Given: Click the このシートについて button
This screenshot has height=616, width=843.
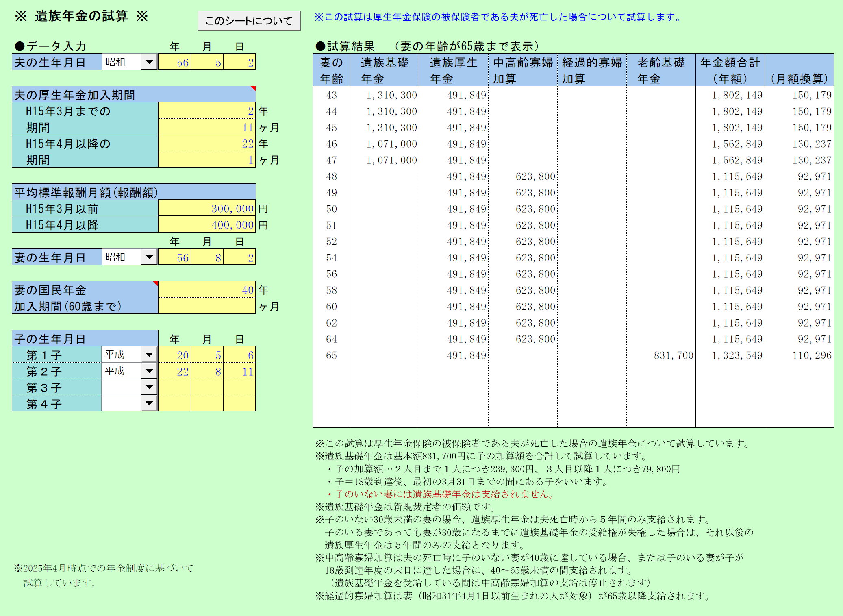Looking at the screenshot, I should 249,21.
